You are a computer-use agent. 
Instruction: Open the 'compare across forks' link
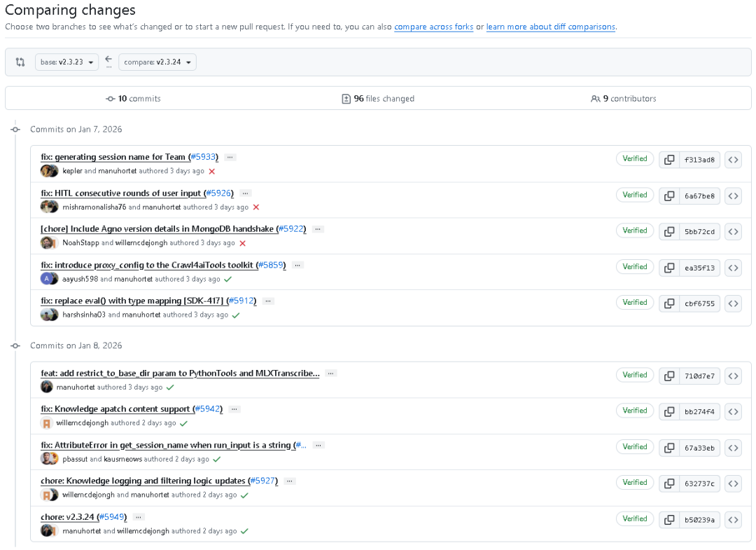[x=433, y=27]
